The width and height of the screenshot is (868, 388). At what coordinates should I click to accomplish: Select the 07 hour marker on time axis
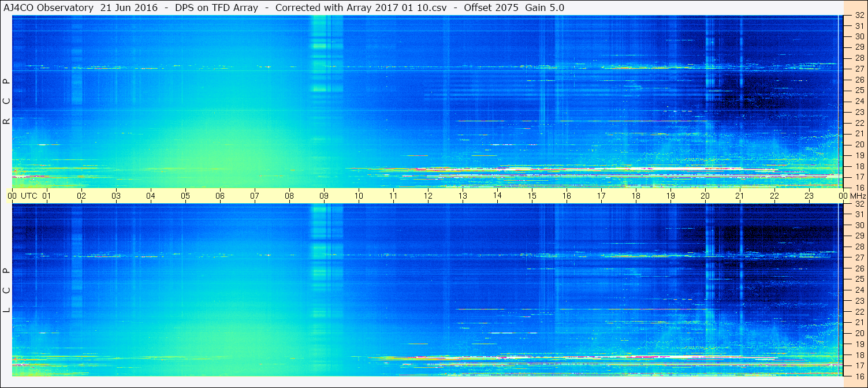click(x=255, y=196)
